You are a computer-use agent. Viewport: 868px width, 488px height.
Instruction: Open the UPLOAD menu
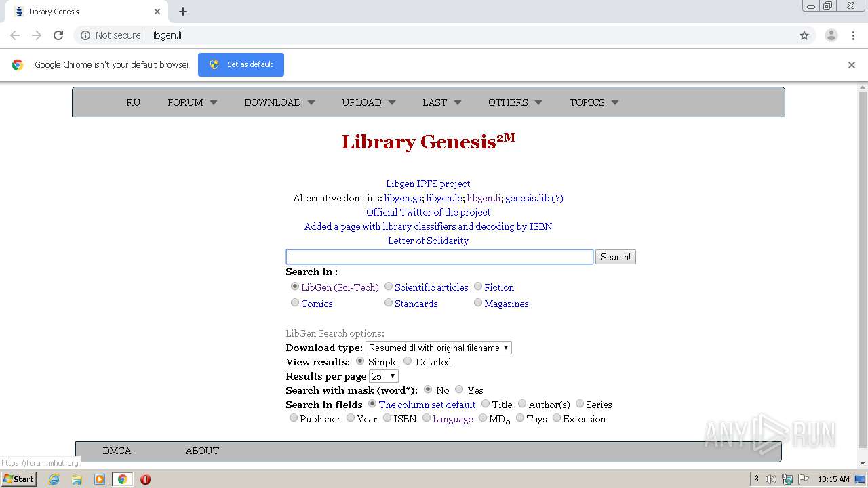369,102
